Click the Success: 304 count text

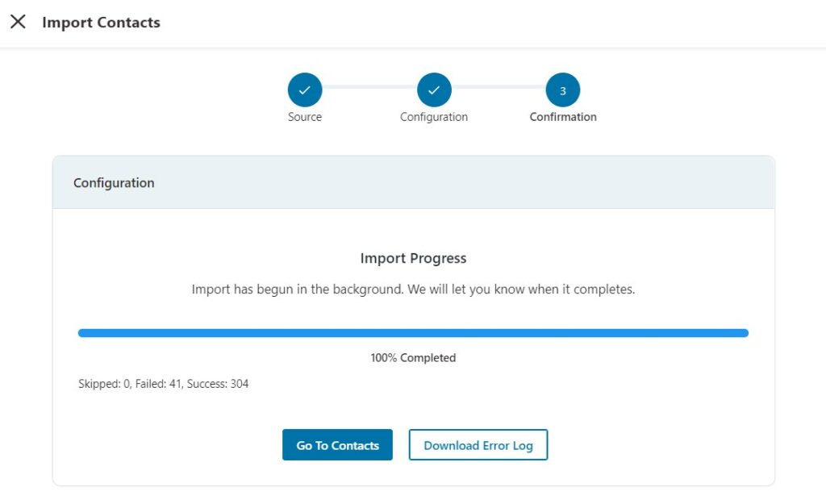click(x=218, y=384)
